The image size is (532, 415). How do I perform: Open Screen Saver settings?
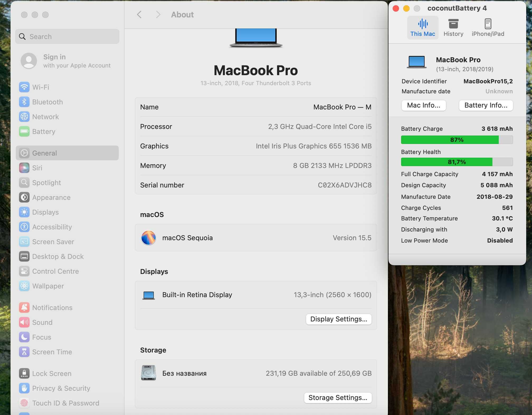tap(67, 242)
